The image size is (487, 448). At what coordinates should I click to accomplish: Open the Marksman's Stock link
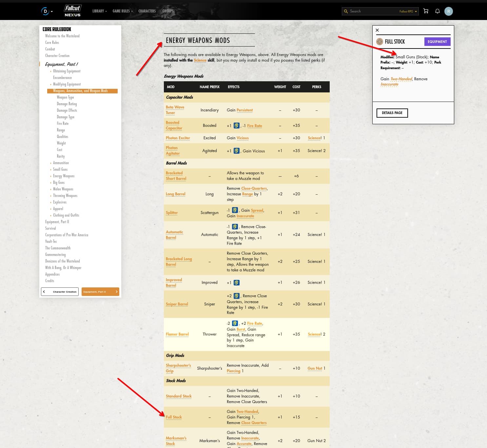[176, 441]
